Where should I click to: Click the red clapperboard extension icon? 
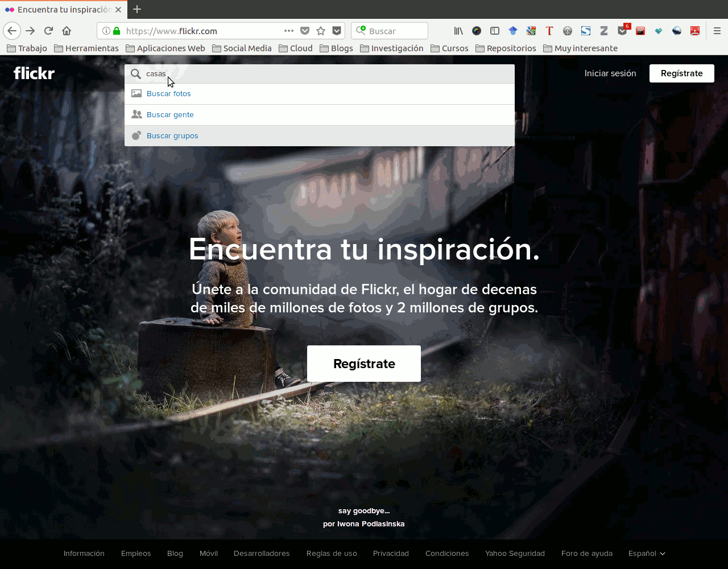click(x=640, y=31)
